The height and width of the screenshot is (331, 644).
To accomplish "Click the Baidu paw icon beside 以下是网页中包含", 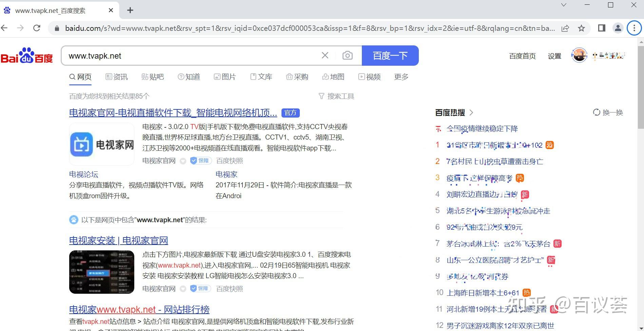I will click(x=74, y=220).
